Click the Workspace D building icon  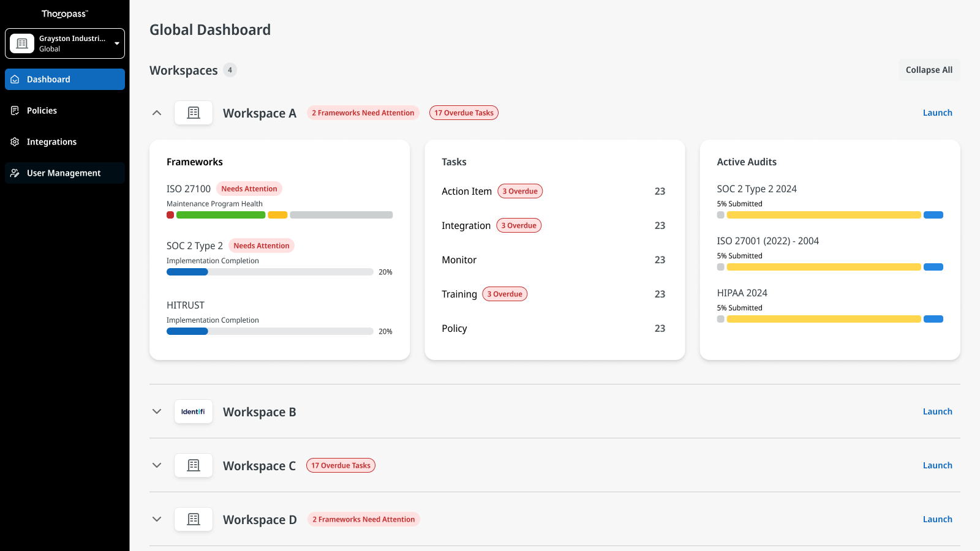click(x=194, y=519)
